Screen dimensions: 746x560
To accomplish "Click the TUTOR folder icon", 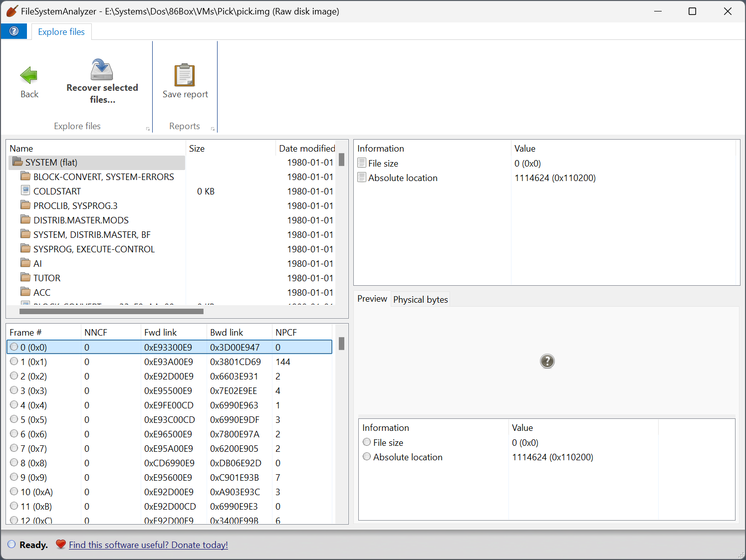I will tap(25, 277).
